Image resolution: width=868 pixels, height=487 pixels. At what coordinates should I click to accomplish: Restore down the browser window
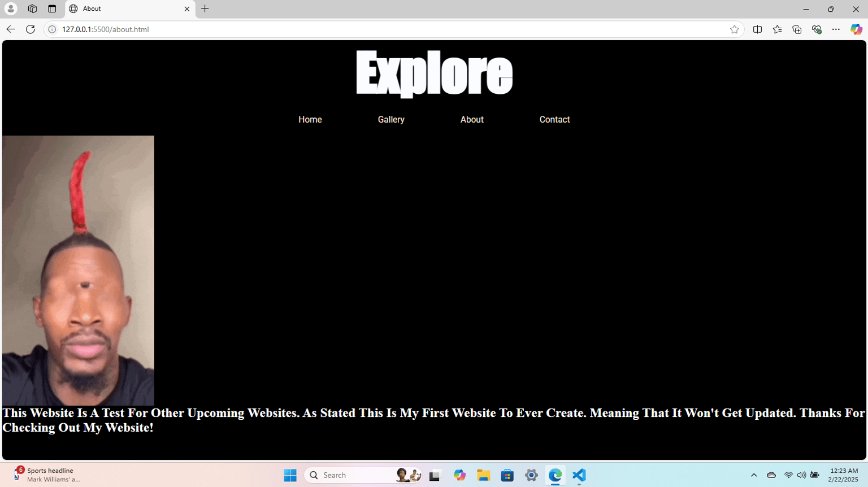point(831,9)
